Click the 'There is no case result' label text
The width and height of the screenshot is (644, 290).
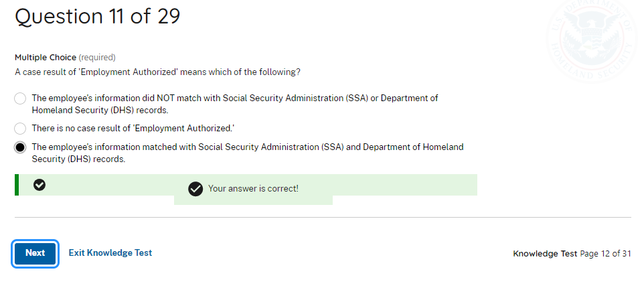tap(133, 128)
